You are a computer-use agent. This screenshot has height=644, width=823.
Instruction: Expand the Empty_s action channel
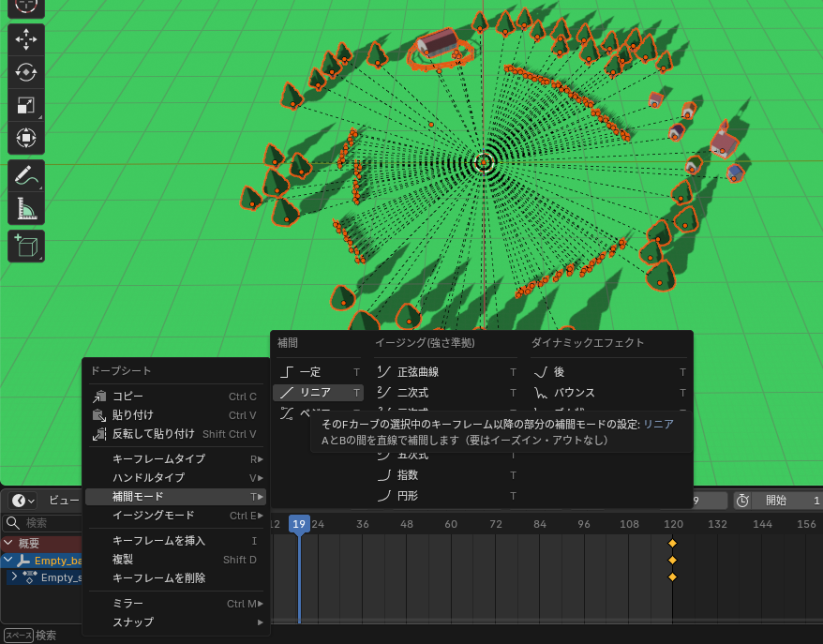pyautogui.click(x=14, y=577)
